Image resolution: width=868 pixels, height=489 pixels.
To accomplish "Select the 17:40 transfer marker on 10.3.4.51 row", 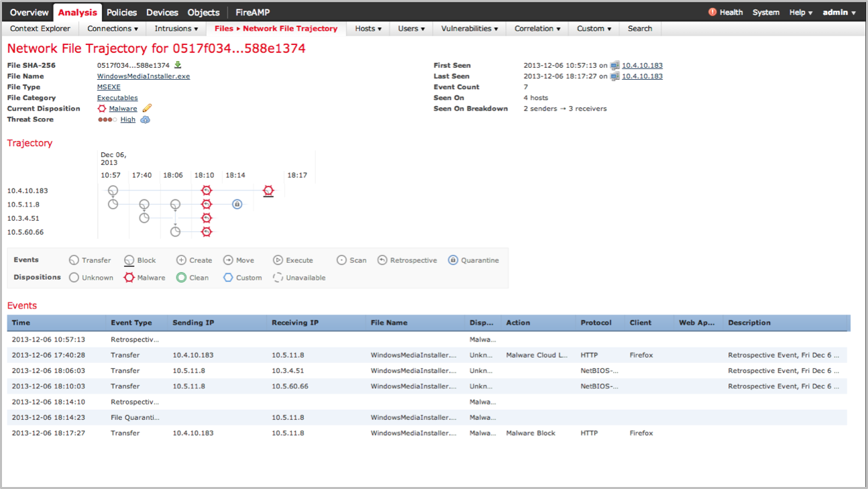I will click(x=144, y=218).
